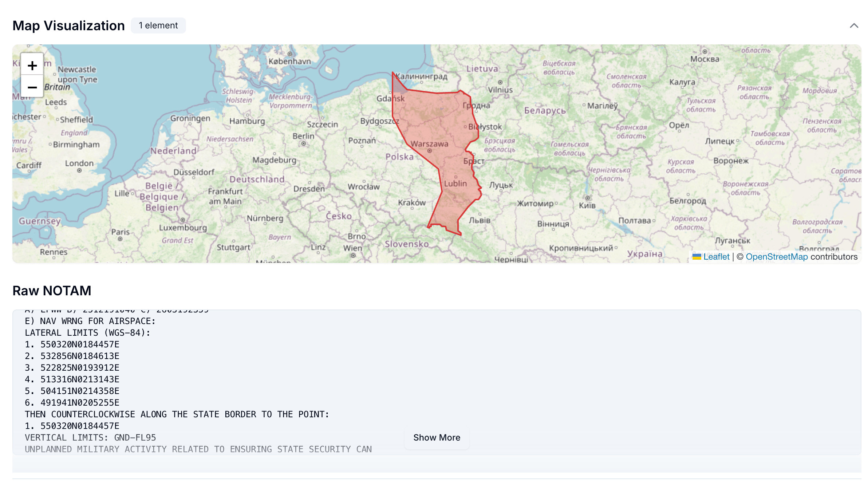The width and height of the screenshot is (868, 485).
Task: Click coordinate '6. 491941N0205255E'
Action: pos(72,403)
